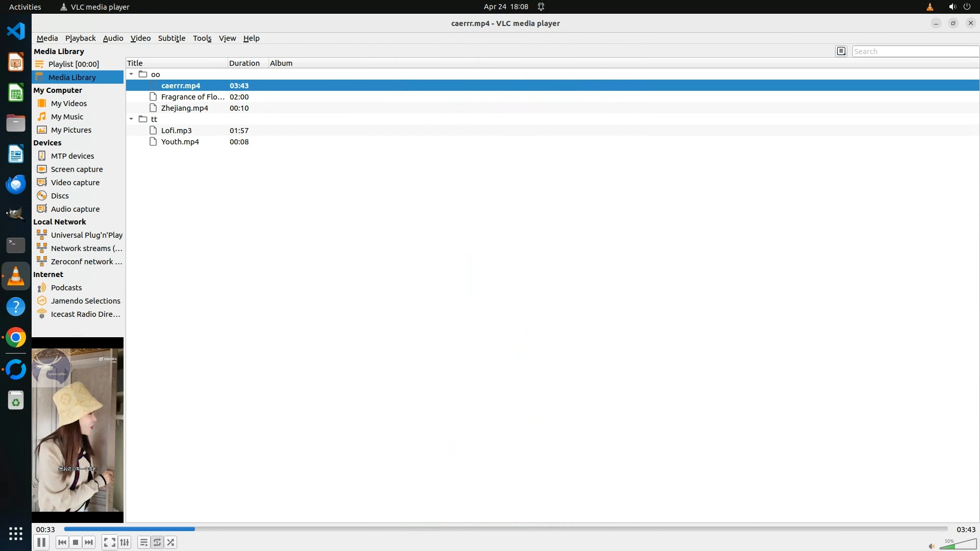
Task: Change playlist view mode icon
Action: [841, 51]
